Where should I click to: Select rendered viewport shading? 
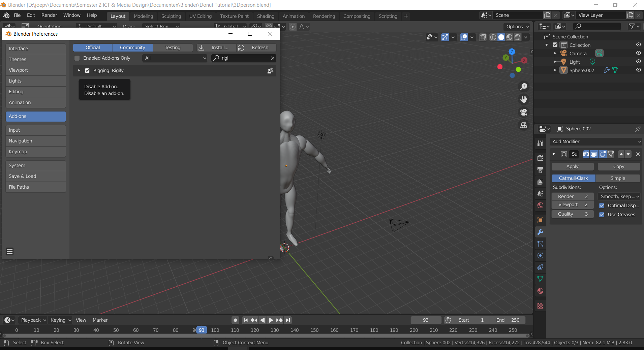click(518, 37)
